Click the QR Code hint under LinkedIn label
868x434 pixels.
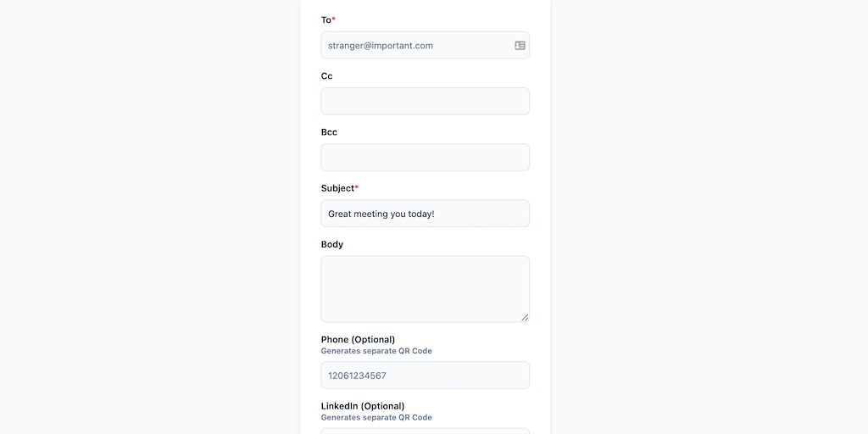pos(376,417)
